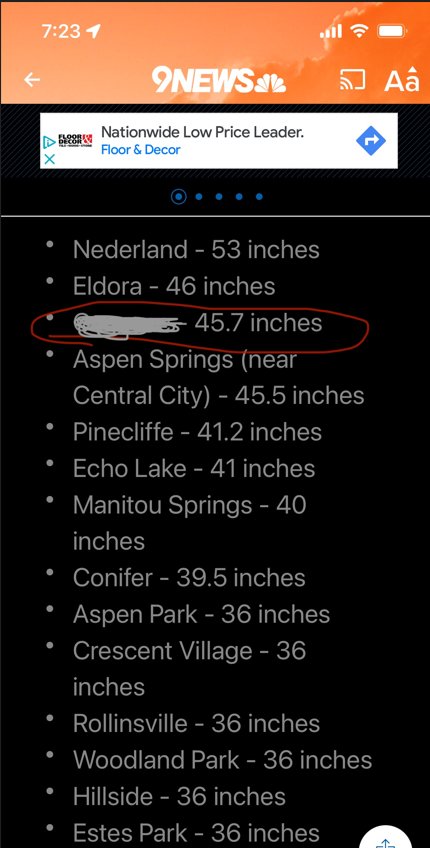Tap the Floor & Decor advertiser link
430x848 pixels.
[141, 150]
